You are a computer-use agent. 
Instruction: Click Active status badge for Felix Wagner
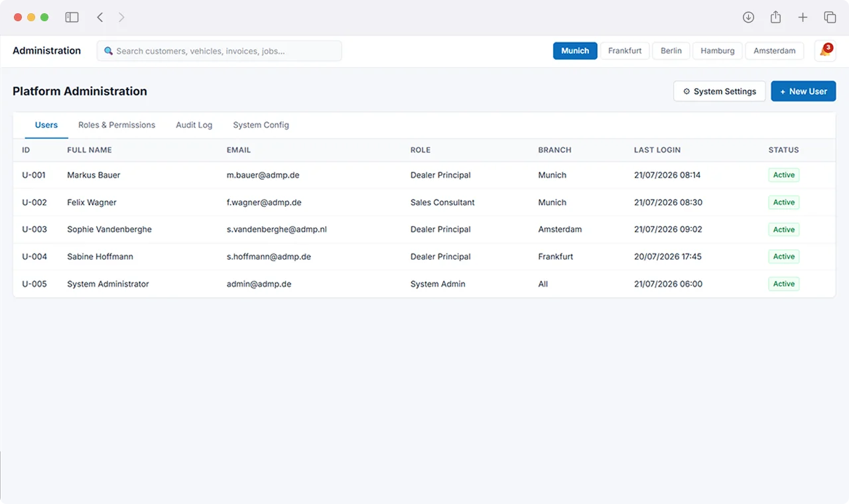click(x=784, y=202)
